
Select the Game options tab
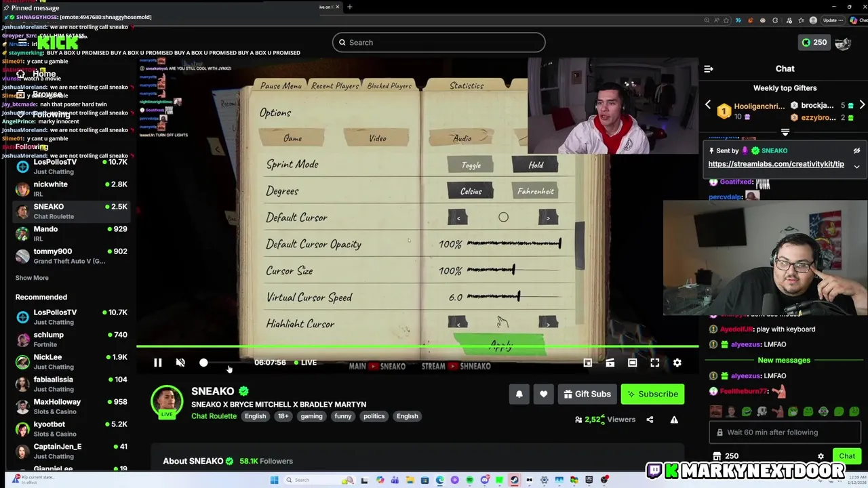click(293, 138)
